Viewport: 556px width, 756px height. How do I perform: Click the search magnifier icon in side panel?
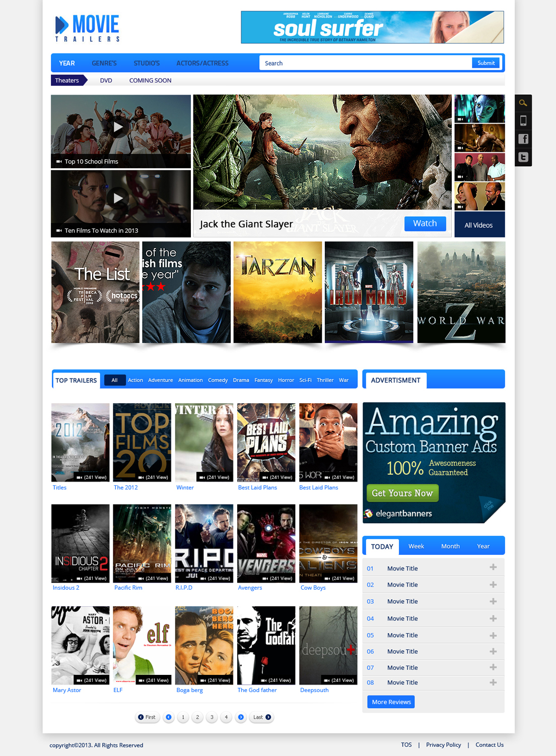coord(523,103)
